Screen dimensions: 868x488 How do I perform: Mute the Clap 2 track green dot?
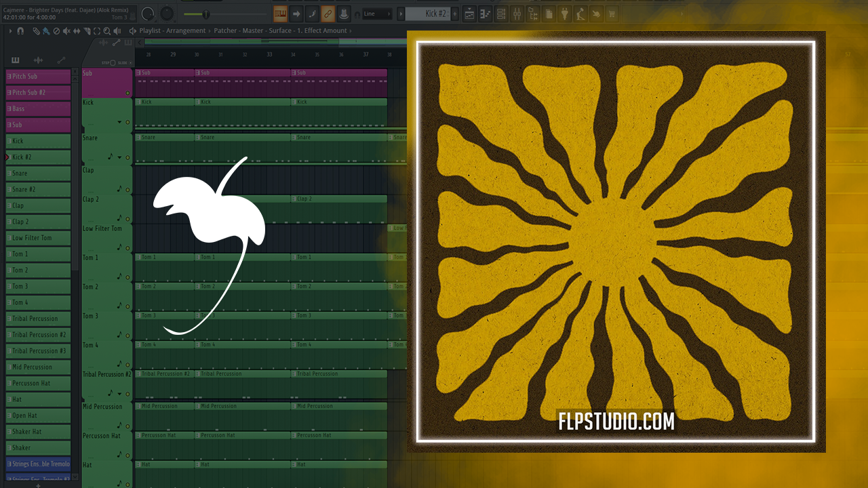pyautogui.click(x=127, y=219)
